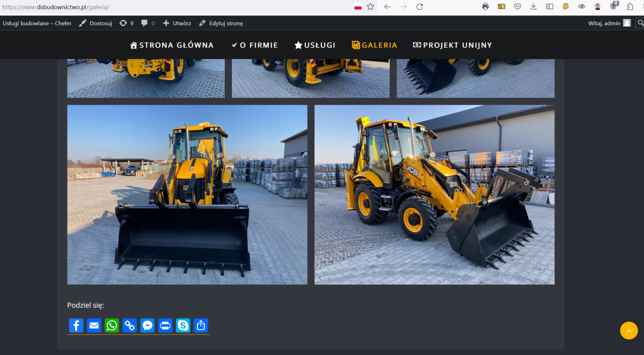Click the yellow folder extension icon
The width and height of the screenshot is (644, 355).
point(502,7)
